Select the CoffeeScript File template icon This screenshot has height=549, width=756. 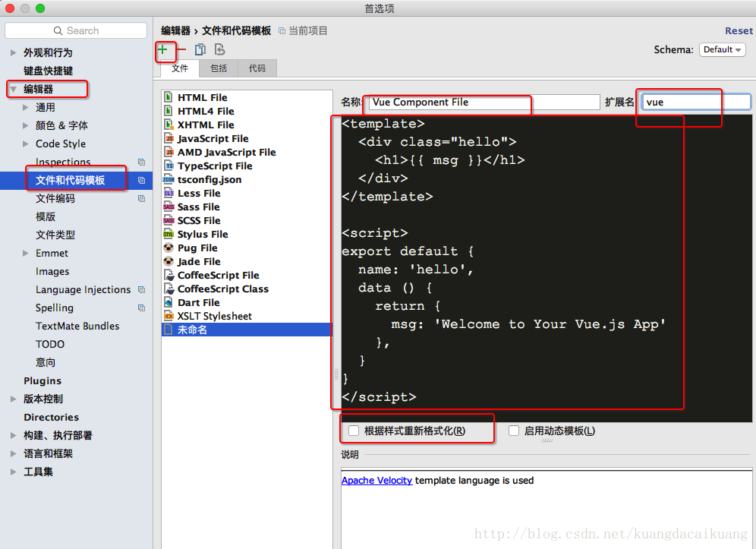coord(169,275)
